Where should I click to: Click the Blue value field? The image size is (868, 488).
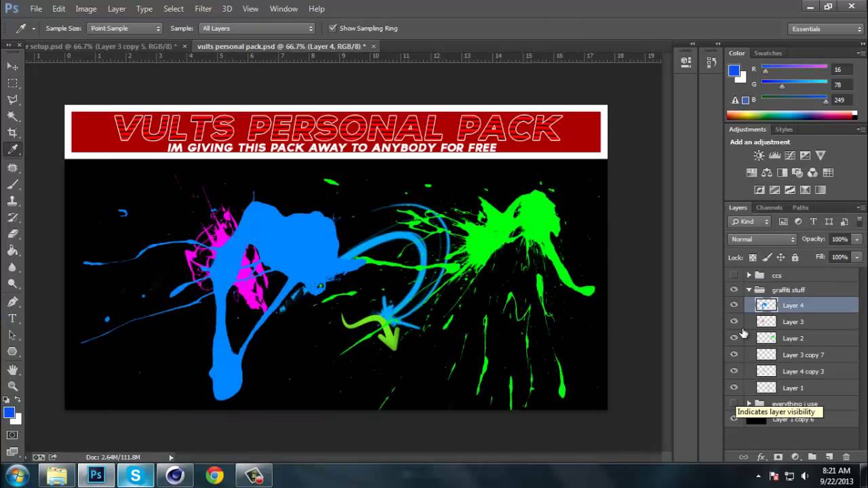pyautogui.click(x=840, y=100)
